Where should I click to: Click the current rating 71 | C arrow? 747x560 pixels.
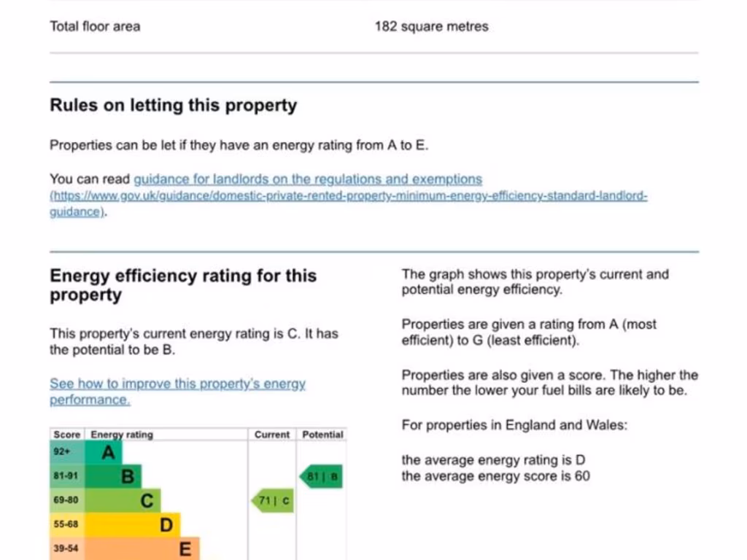click(x=273, y=501)
